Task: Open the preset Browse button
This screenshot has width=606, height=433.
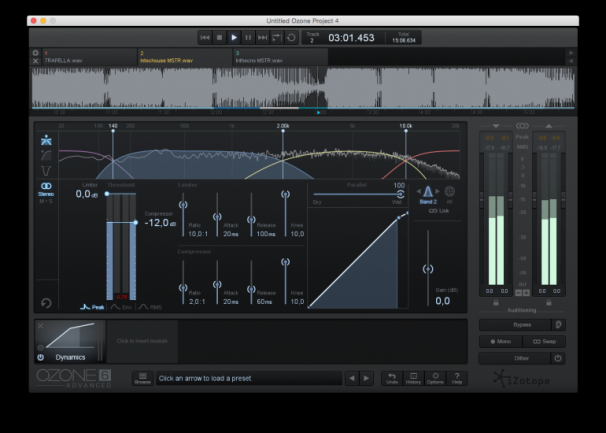Action: click(x=142, y=378)
